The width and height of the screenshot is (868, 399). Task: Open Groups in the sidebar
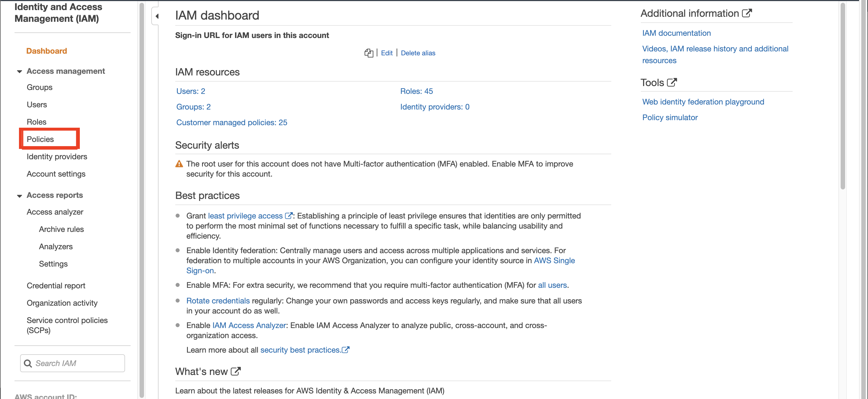point(39,87)
